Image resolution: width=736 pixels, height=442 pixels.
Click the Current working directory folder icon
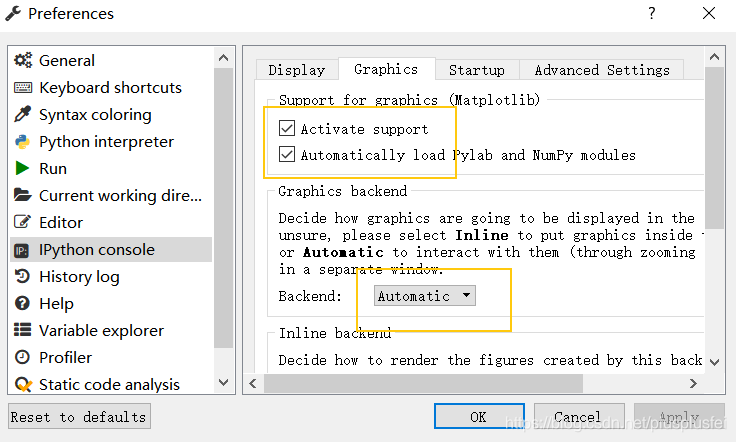click(x=23, y=195)
